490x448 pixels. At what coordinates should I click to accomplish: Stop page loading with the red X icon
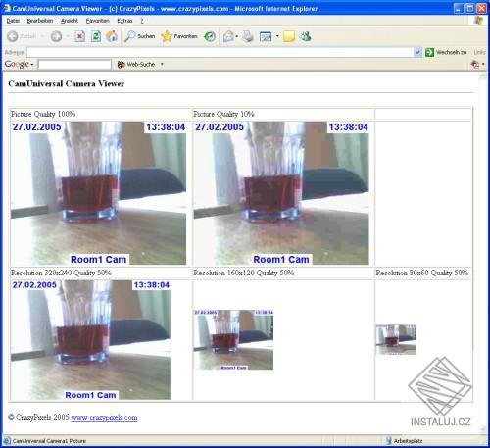(79, 36)
